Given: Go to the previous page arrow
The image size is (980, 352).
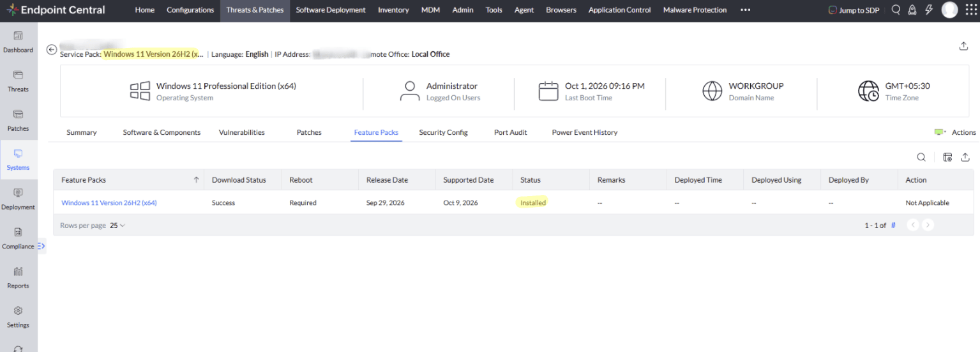Looking at the screenshot, I should 913,225.
